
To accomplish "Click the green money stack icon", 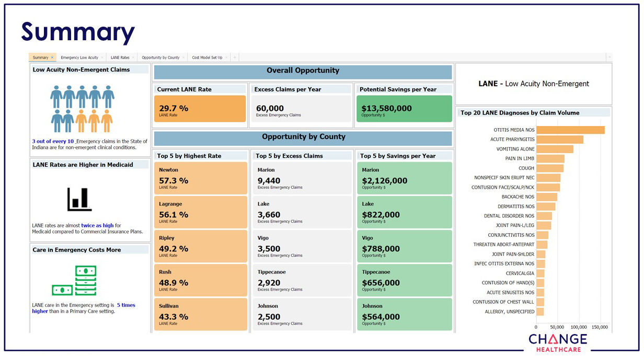I will coord(74,281).
